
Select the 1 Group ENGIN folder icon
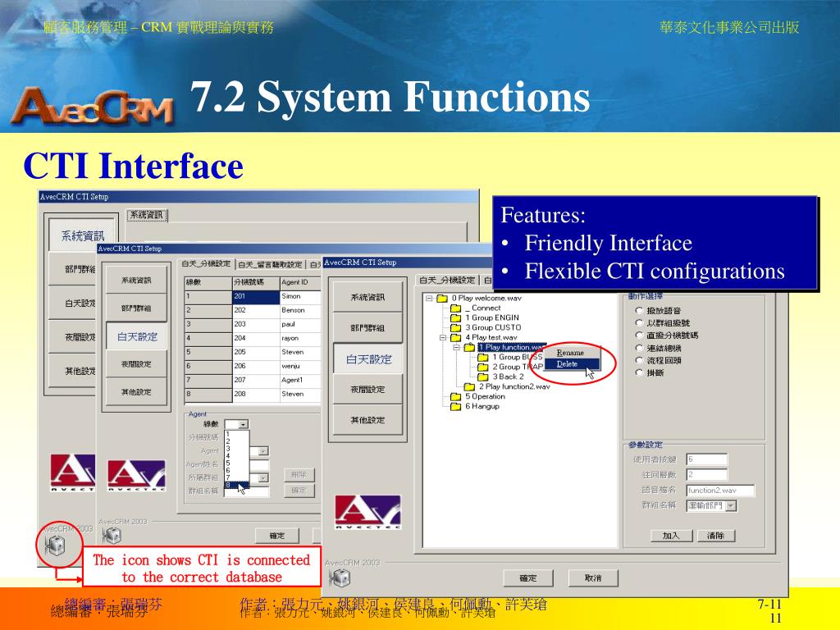coord(455,317)
